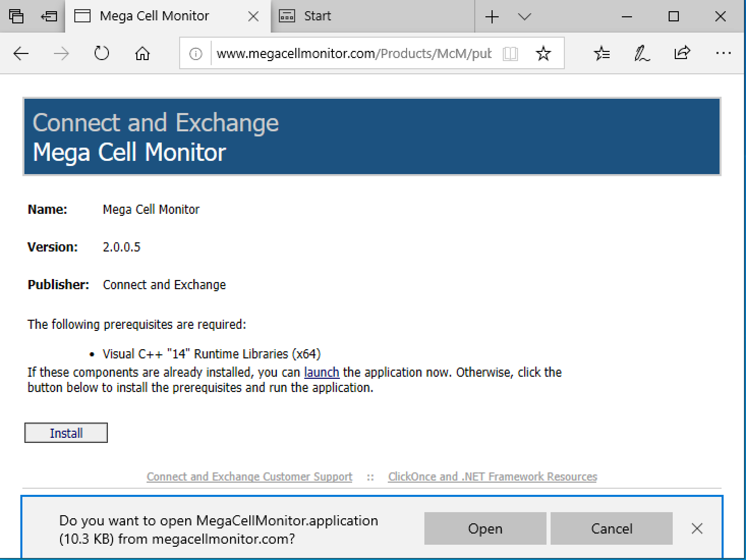Go forward to the next page

(61, 53)
